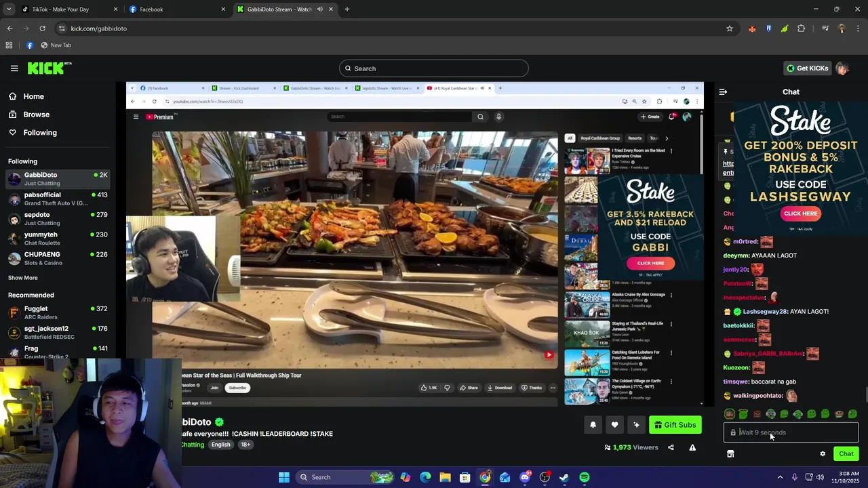Viewport: 868px width, 488px height.
Task: Open CHUPAENG channel in Following
Action: 58,258
